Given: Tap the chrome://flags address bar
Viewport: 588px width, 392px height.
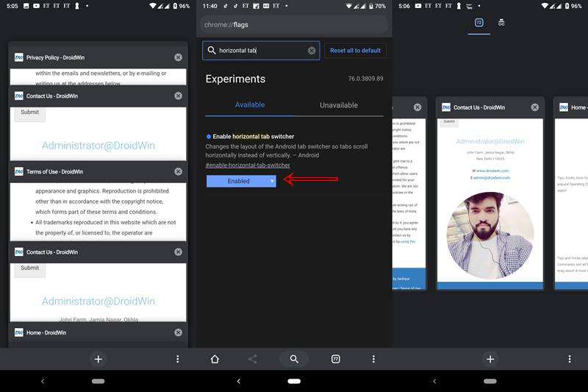Looking at the screenshot, I should [294, 25].
